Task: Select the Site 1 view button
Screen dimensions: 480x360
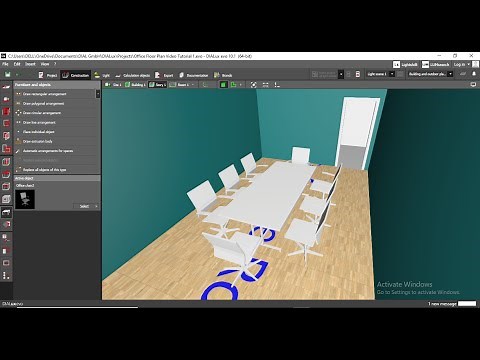Action: click(x=113, y=85)
